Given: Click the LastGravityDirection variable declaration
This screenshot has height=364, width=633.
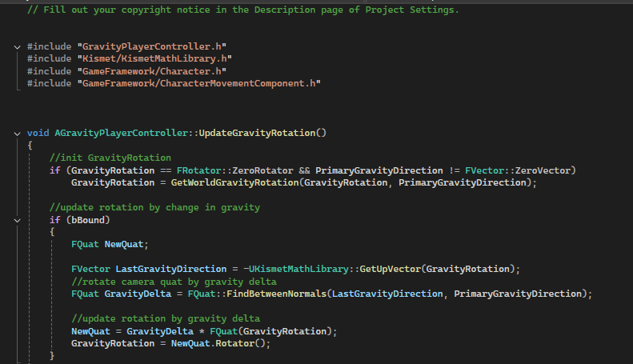Looking at the screenshot, I should tap(171, 269).
